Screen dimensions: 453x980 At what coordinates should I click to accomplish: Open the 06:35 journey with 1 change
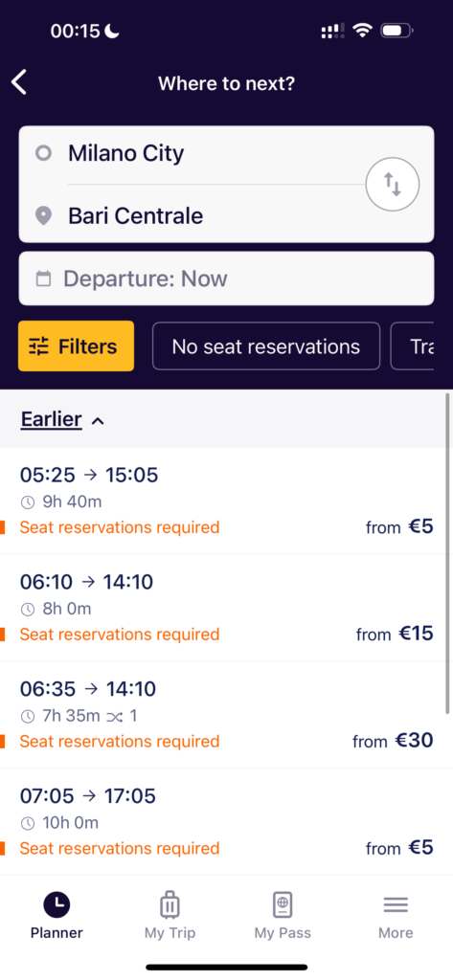tap(226, 715)
